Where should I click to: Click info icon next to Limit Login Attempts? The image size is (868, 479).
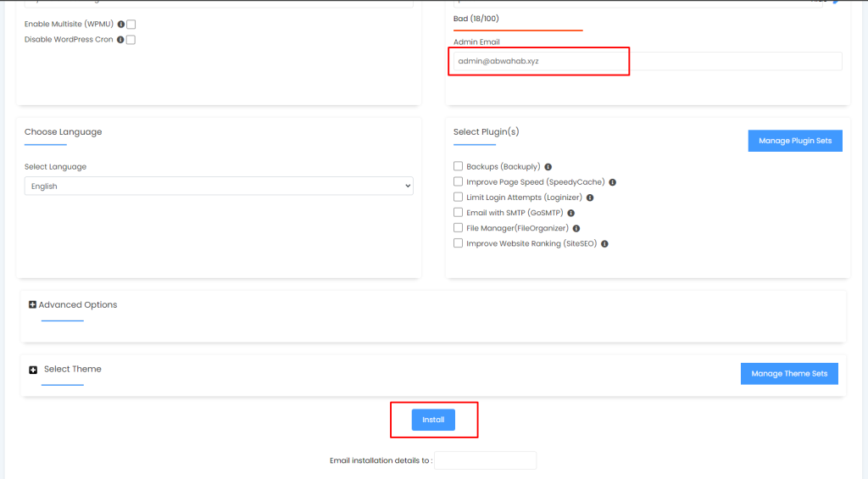coord(590,198)
